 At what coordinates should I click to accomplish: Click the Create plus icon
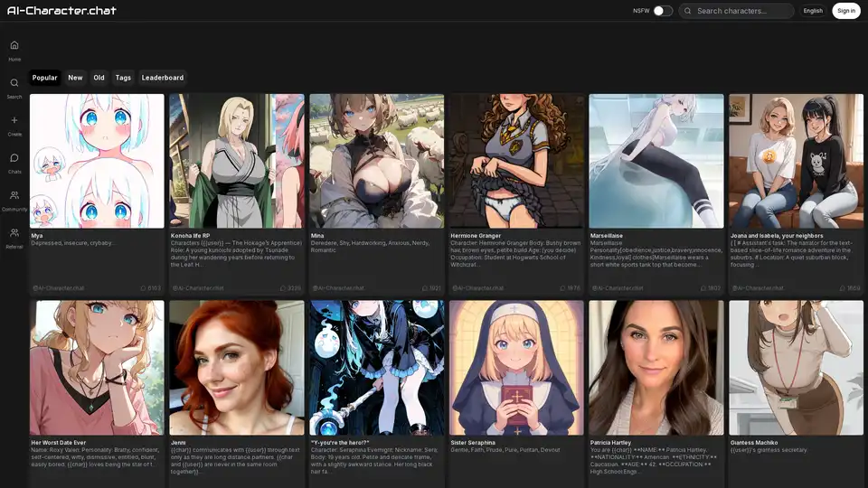click(14, 120)
